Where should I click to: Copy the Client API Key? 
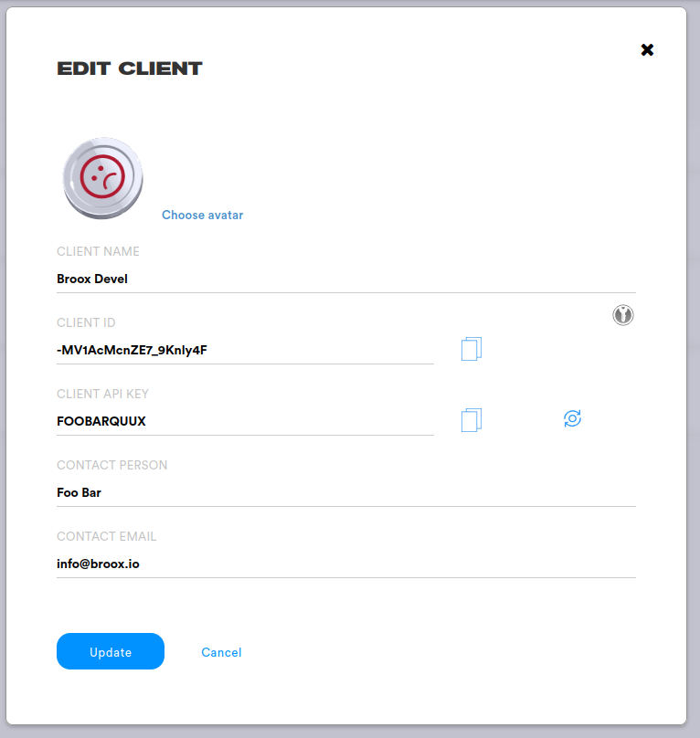(x=471, y=420)
